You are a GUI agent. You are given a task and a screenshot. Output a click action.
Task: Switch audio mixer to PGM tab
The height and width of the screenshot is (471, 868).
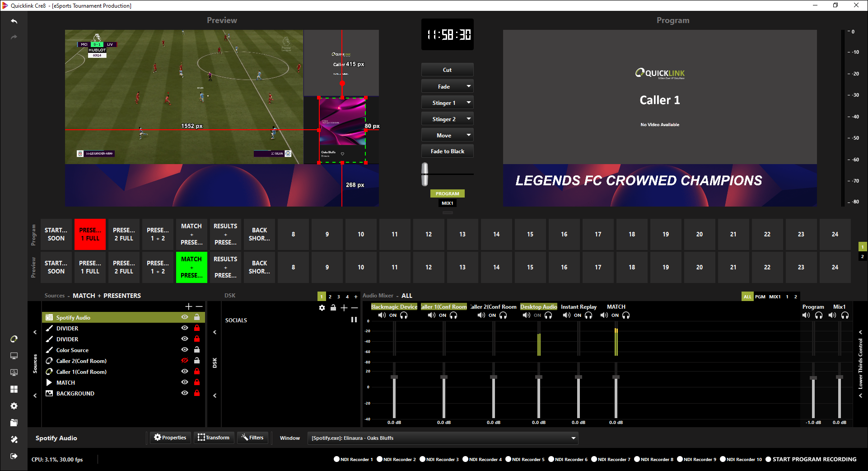point(760,297)
